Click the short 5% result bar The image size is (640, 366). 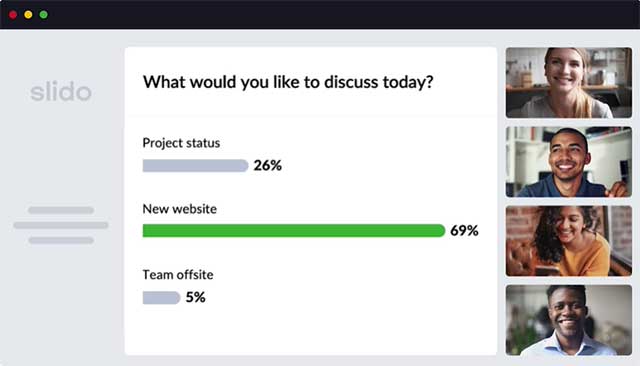(x=161, y=297)
